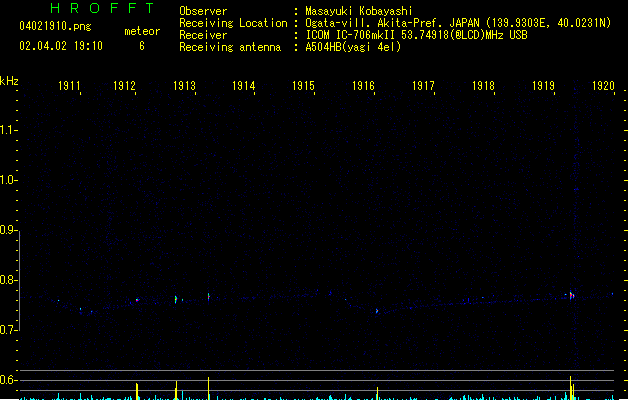Image resolution: width=629 pixels, height=400 pixels.
Task: Select observer name Masayuki Kobayashi
Action: point(359,11)
